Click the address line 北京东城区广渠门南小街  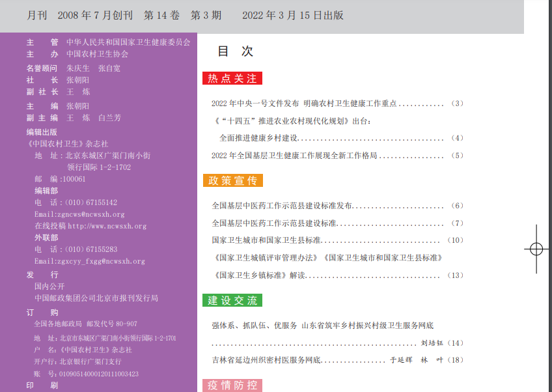pyautogui.click(x=92, y=156)
